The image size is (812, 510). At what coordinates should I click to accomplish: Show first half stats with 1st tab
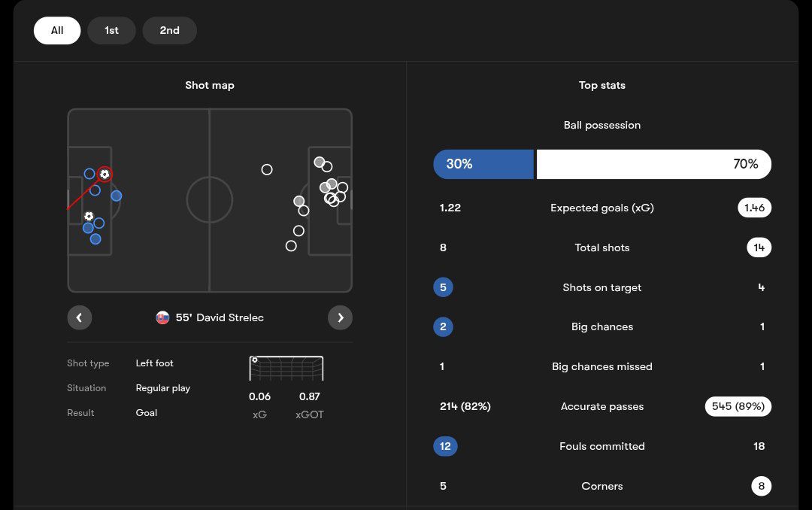tap(111, 30)
